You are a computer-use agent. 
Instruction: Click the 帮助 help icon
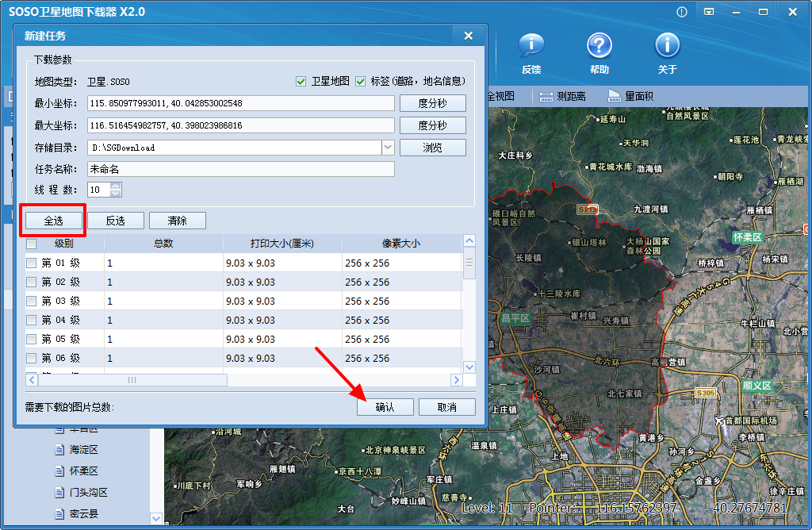coord(599,47)
